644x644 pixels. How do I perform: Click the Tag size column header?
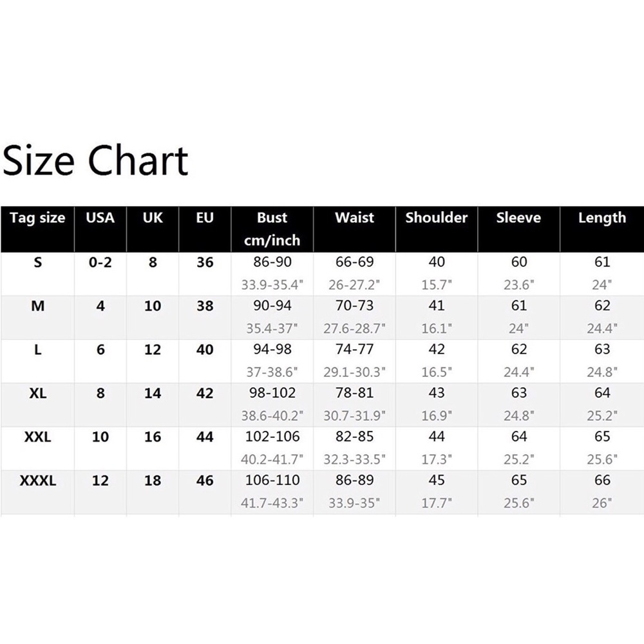(37, 218)
